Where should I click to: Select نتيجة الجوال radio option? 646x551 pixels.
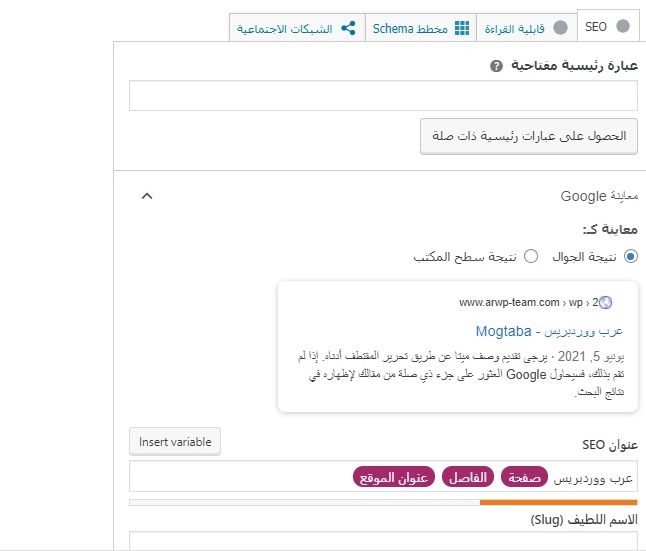click(x=630, y=256)
